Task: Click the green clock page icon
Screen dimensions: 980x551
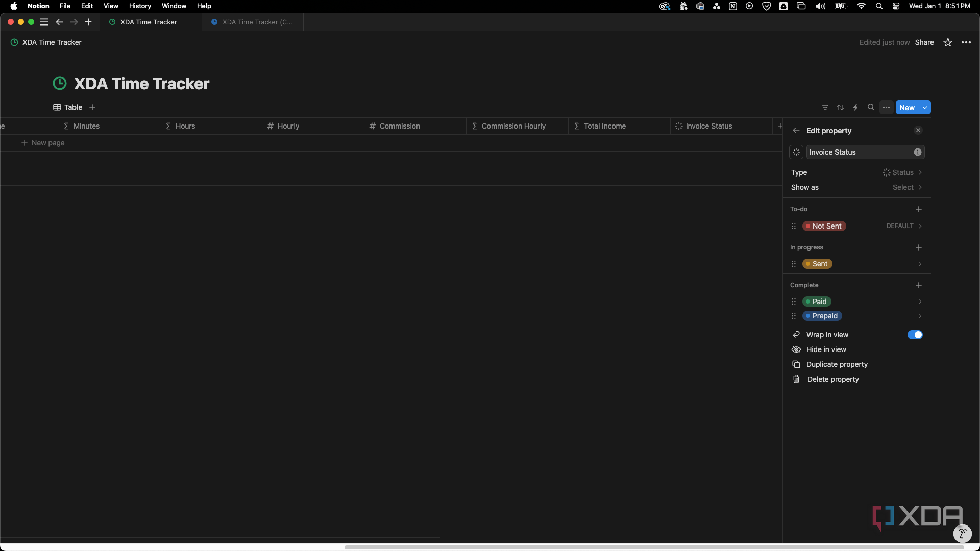Action: click(60, 83)
